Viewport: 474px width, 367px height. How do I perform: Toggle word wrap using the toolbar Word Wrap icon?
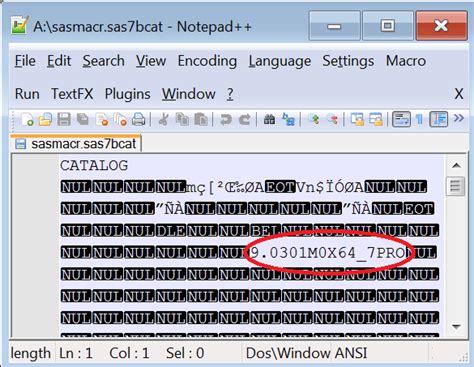tap(401, 119)
